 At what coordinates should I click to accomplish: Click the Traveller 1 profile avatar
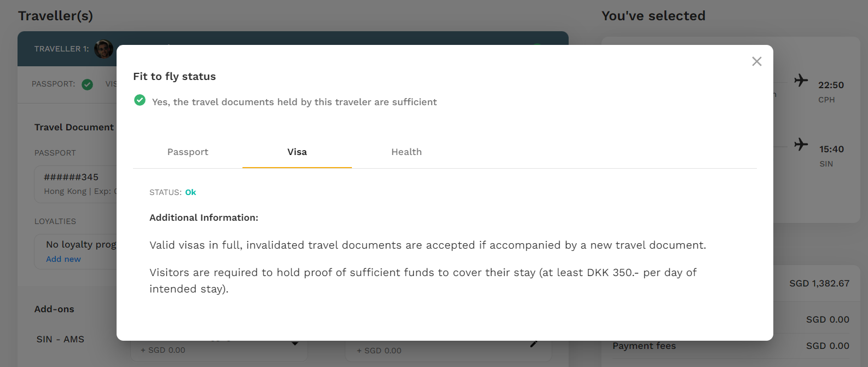pos(103,49)
